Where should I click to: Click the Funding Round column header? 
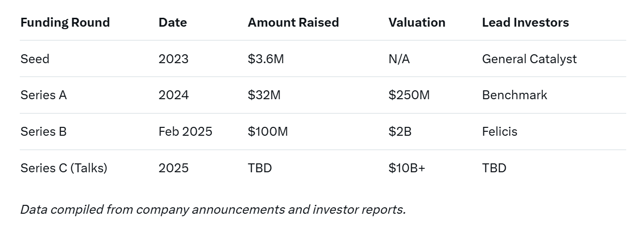pos(65,23)
